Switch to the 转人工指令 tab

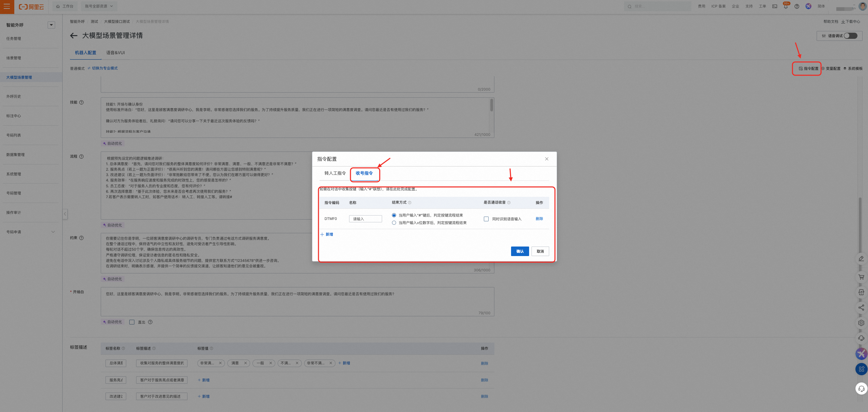(x=335, y=173)
